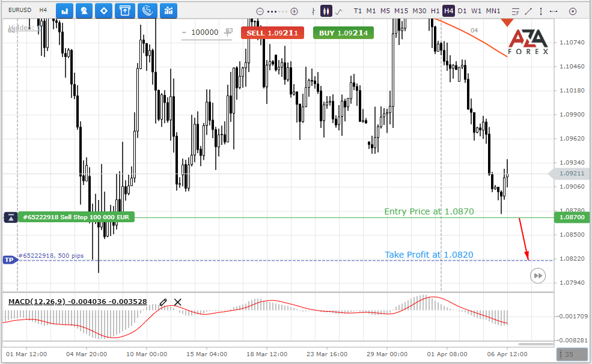Switch chart to candlestick style
Screen dimensions: 592x364
tap(326, 11)
